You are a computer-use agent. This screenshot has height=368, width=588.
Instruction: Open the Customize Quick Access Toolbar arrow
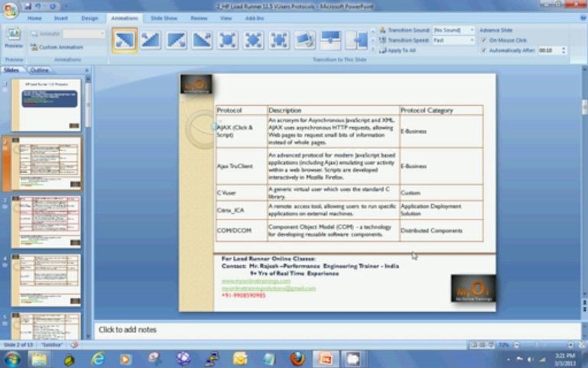click(65, 6)
